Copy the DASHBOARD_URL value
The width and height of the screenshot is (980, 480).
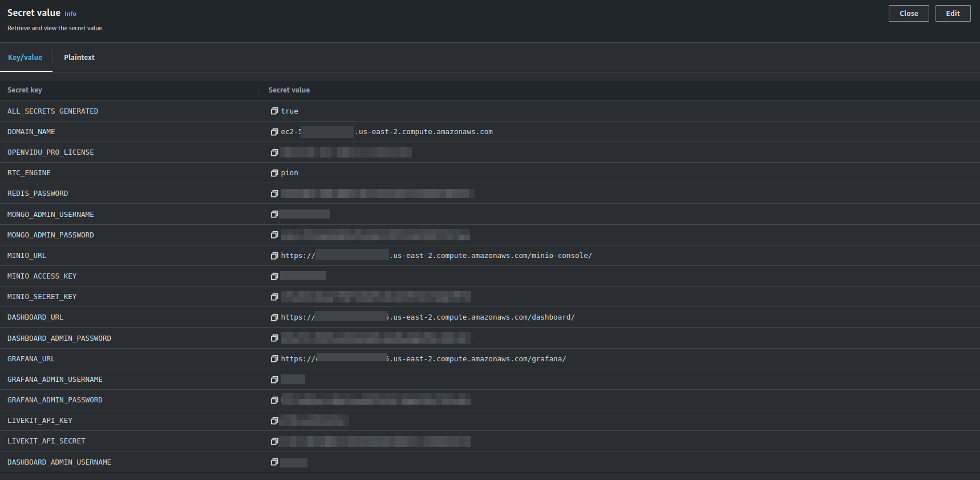tap(274, 317)
